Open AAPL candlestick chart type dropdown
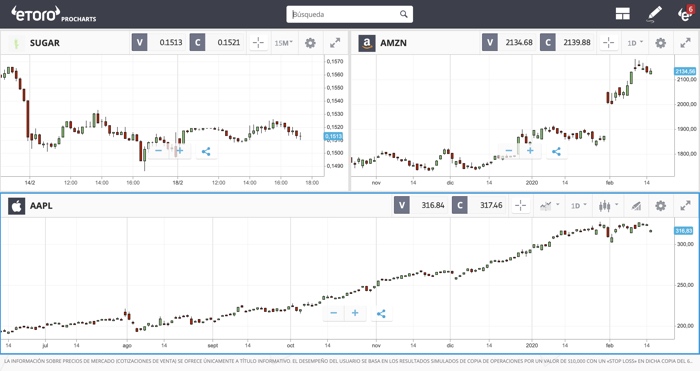This screenshot has height=371, width=700. [608, 206]
